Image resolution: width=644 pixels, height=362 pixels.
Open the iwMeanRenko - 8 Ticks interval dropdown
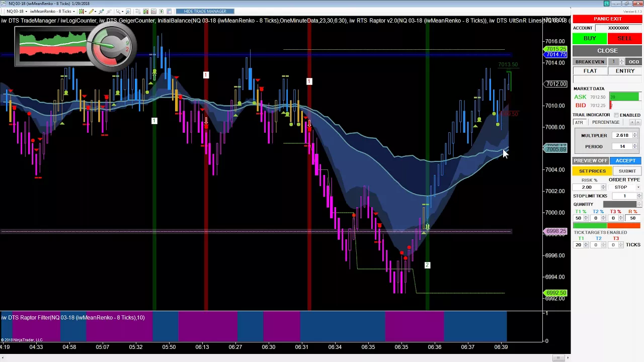coord(52,11)
